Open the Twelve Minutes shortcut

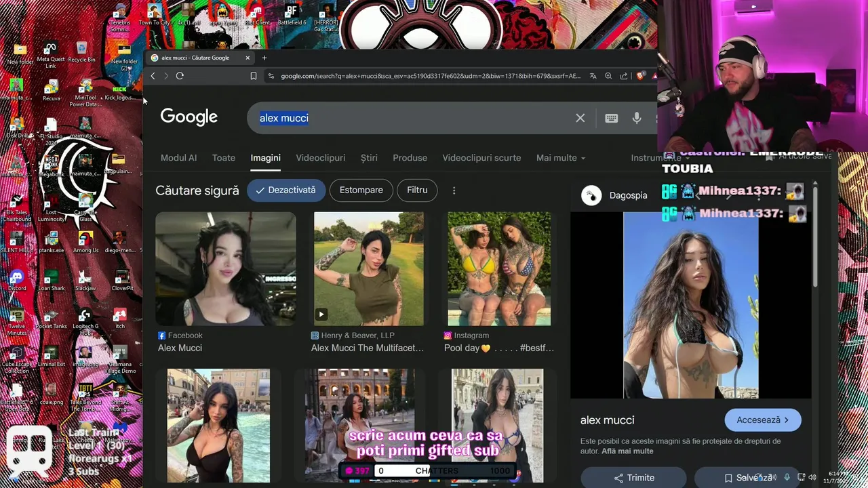[x=17, y=322]
